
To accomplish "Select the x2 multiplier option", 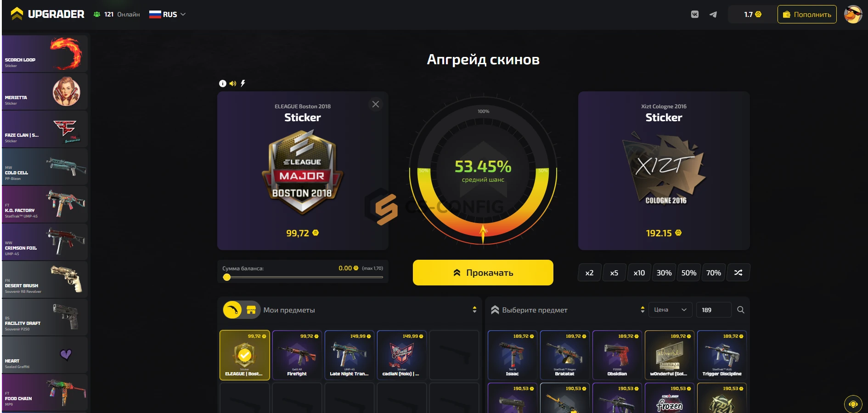I will [589, 273].
